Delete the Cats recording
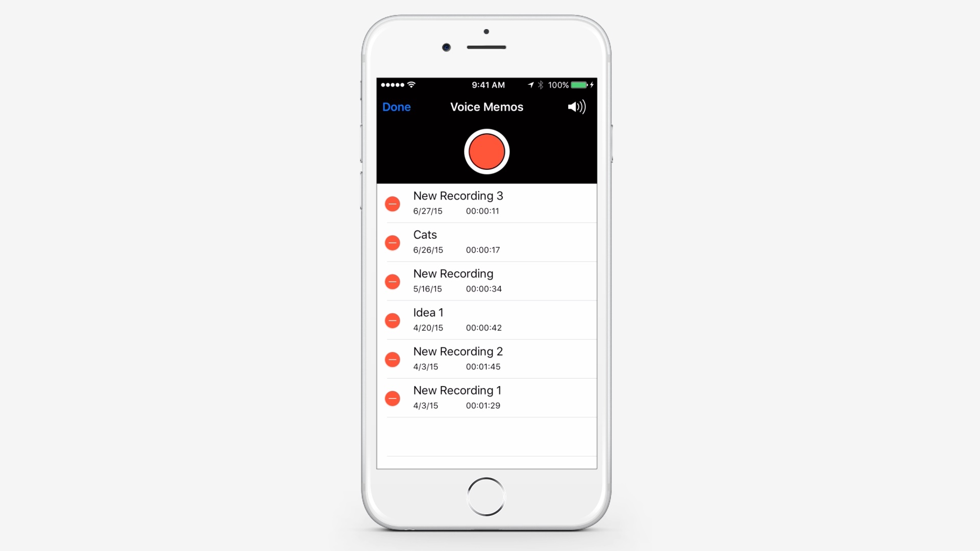Screen dimensions: 980x551 (x=393, y=242)
